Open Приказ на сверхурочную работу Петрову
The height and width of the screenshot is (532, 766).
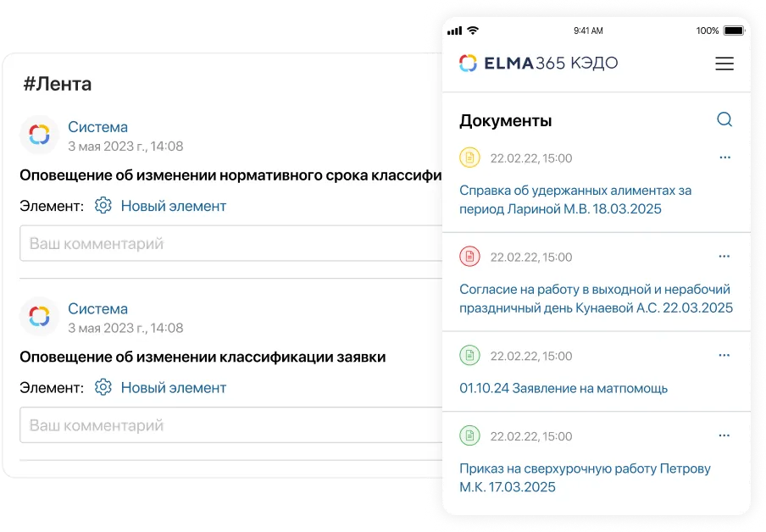(x=584, y=478)
